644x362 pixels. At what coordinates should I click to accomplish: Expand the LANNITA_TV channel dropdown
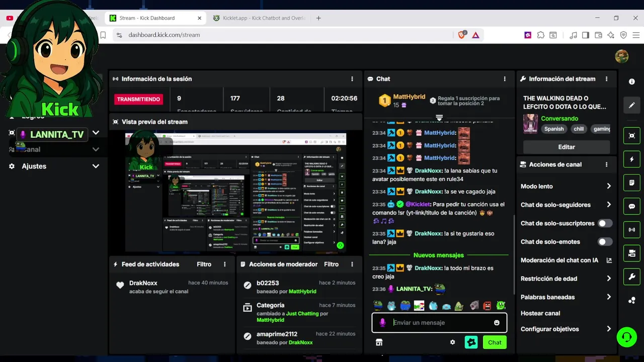(96, 133)
